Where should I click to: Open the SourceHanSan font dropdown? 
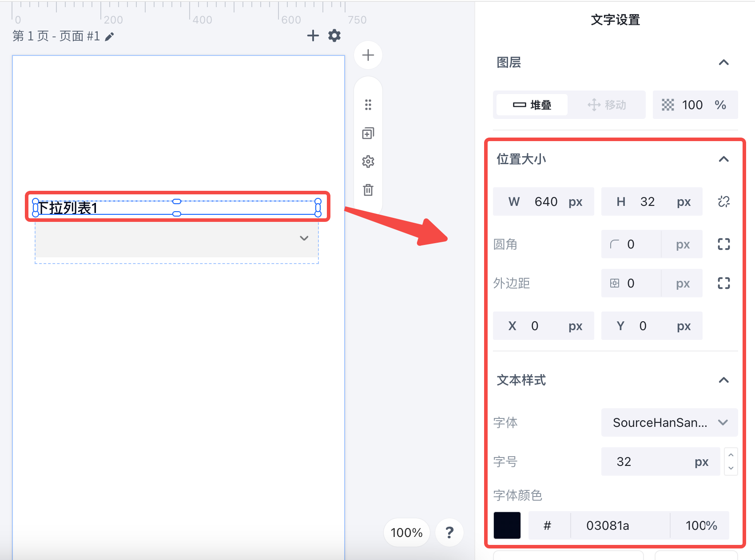669,422
